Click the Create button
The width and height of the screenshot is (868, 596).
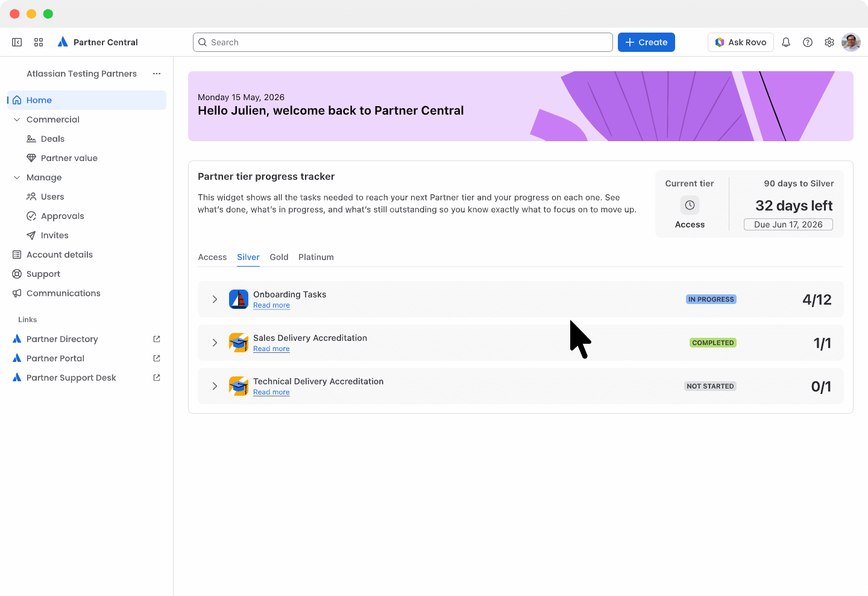(x=646, y=42)
